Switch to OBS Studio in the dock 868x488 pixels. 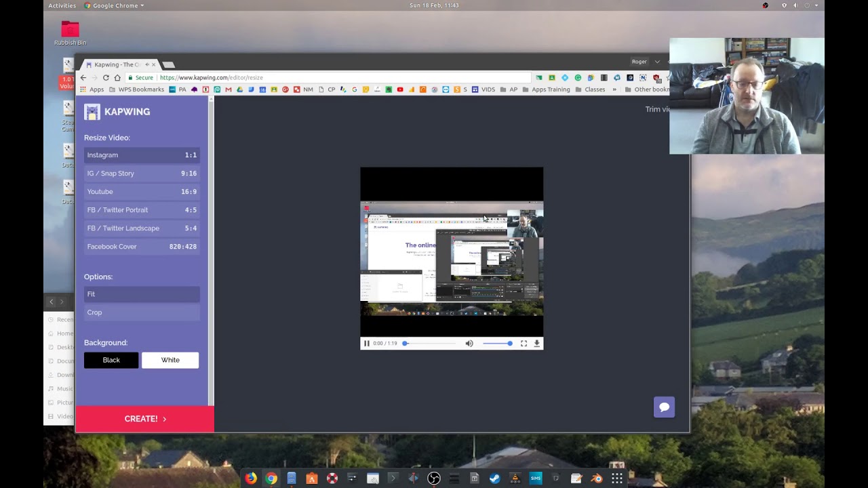(x=434, y=479)
